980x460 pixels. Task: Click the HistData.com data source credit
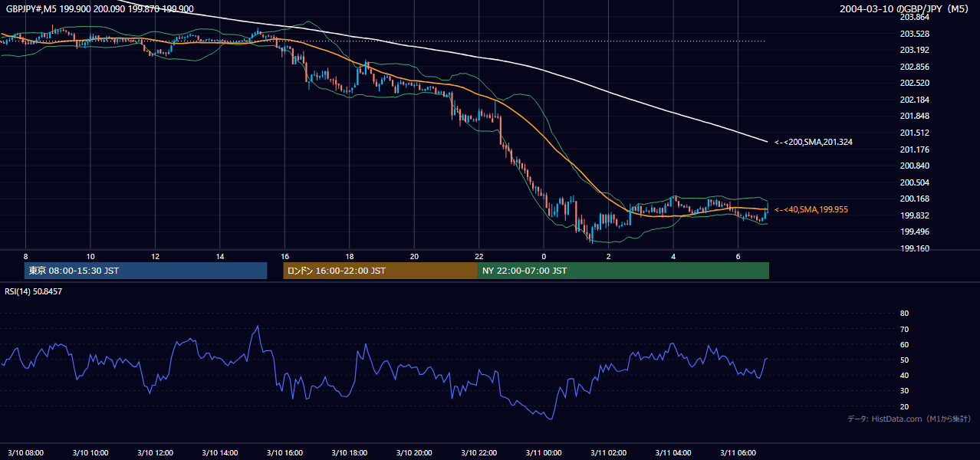(909, 419)
